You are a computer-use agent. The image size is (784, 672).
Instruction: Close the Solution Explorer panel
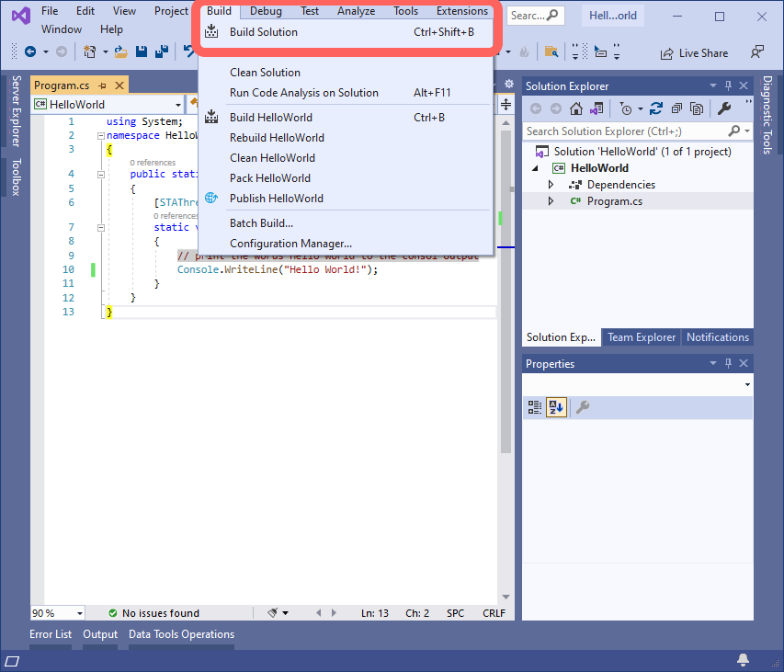744,86
